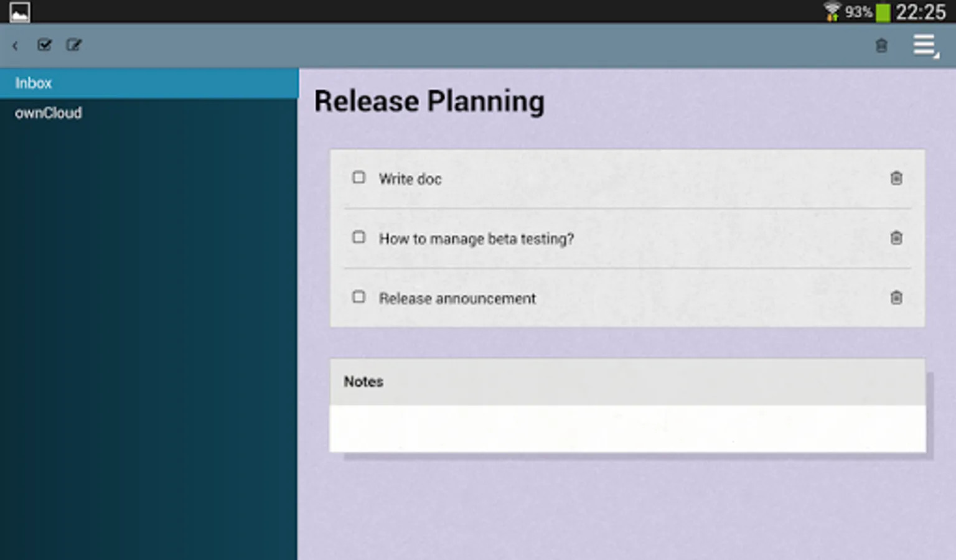
Task: Click the Notes header
Action: pos(627,382)
